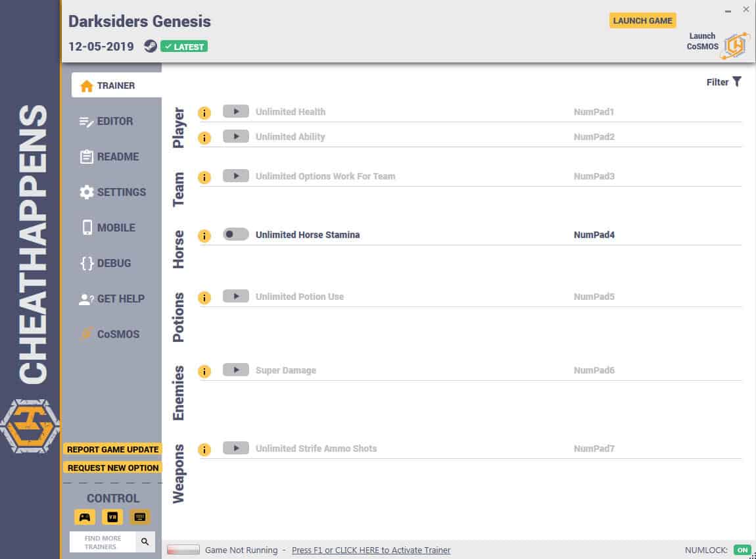Open info for Unlimited Options Work For Team
Viewport: 756px width, 559px height.
point(204,178)
